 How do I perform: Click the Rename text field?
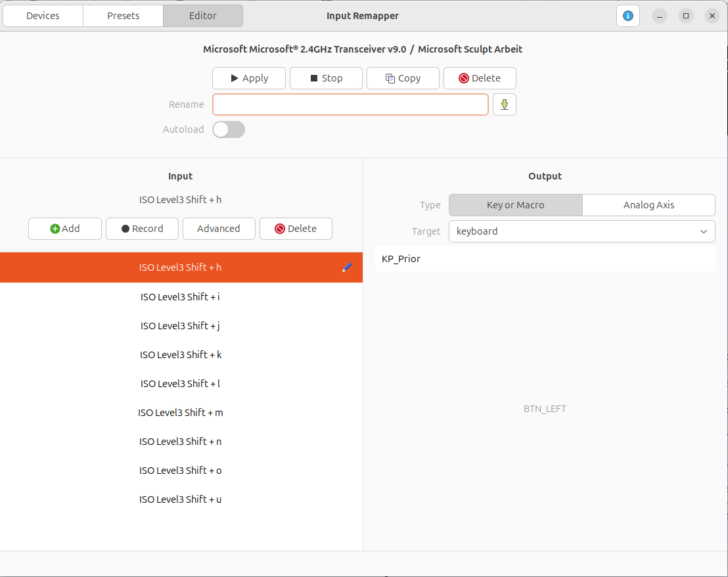click(x=350, y=104)
